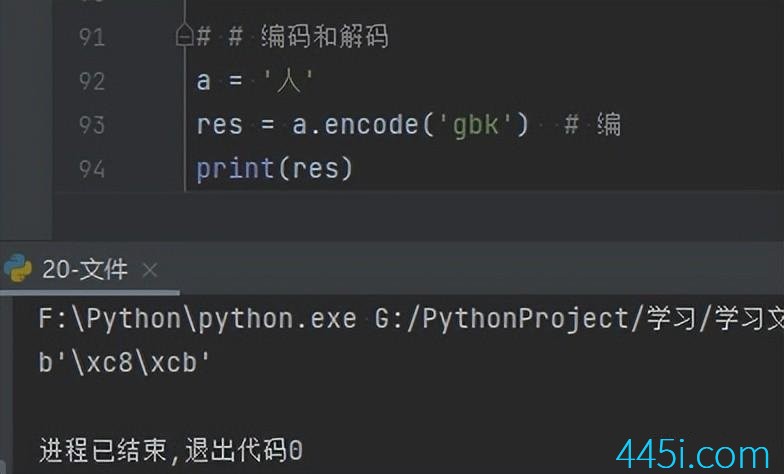Click the Python icon on the run tab
Viewport: 784px width, 474px height.
[18, 268]
